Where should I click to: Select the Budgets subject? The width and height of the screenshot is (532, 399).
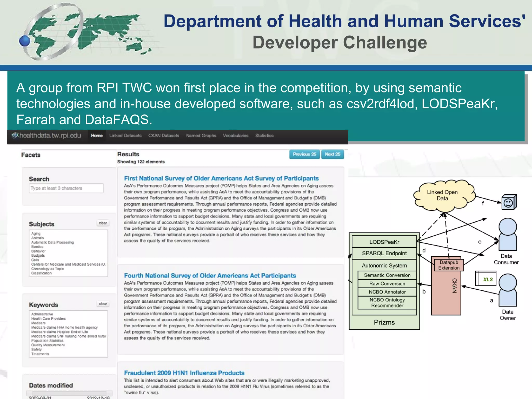38,256
